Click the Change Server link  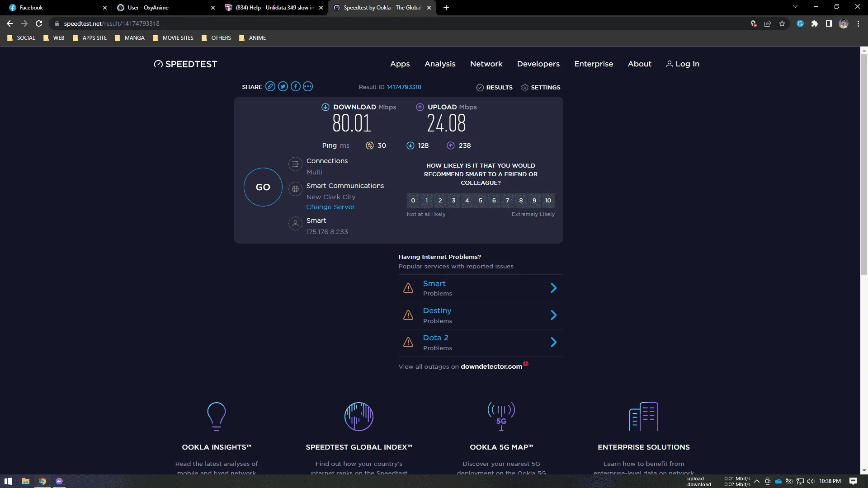click(x=330, y=207)
